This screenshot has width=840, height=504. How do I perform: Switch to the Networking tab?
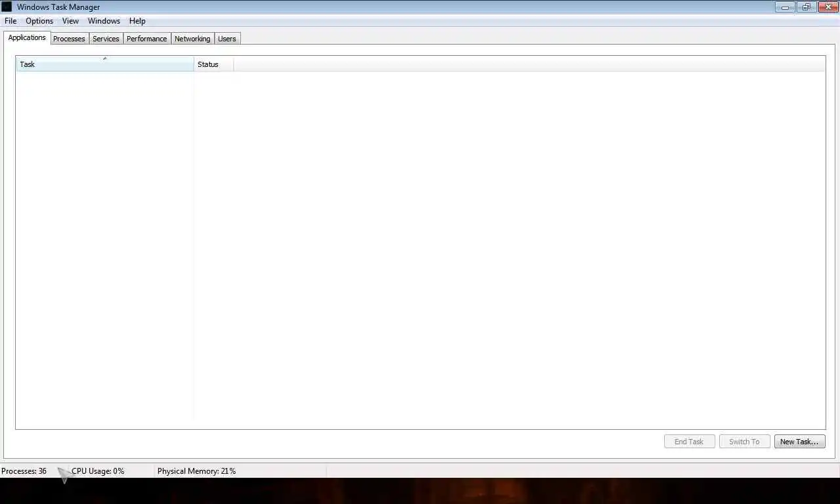(x=192, y=39)
